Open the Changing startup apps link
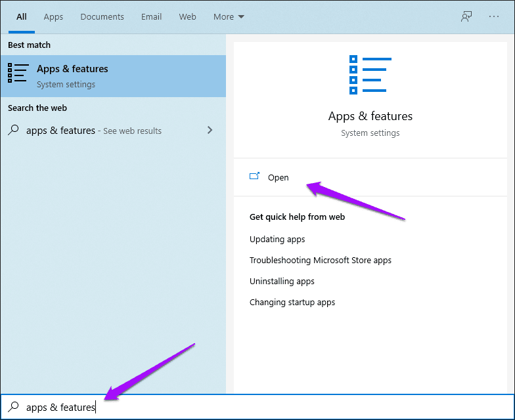The width and height of the screenshot is (515, 420). tap(292, 302)
